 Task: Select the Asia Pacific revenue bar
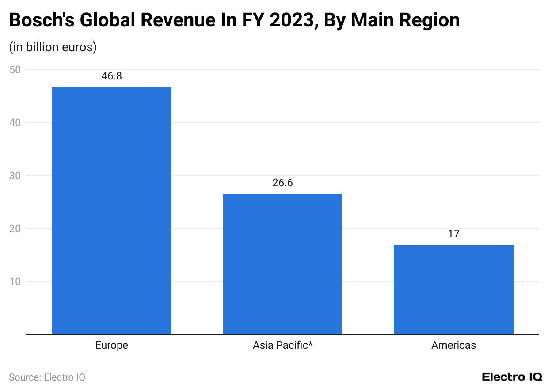click(282, 264)
